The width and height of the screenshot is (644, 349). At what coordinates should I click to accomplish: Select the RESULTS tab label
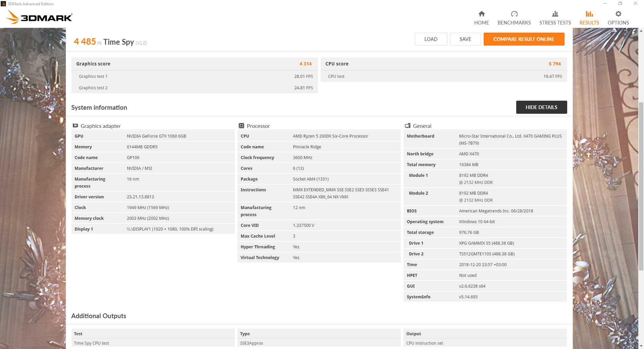coord(589,23)
